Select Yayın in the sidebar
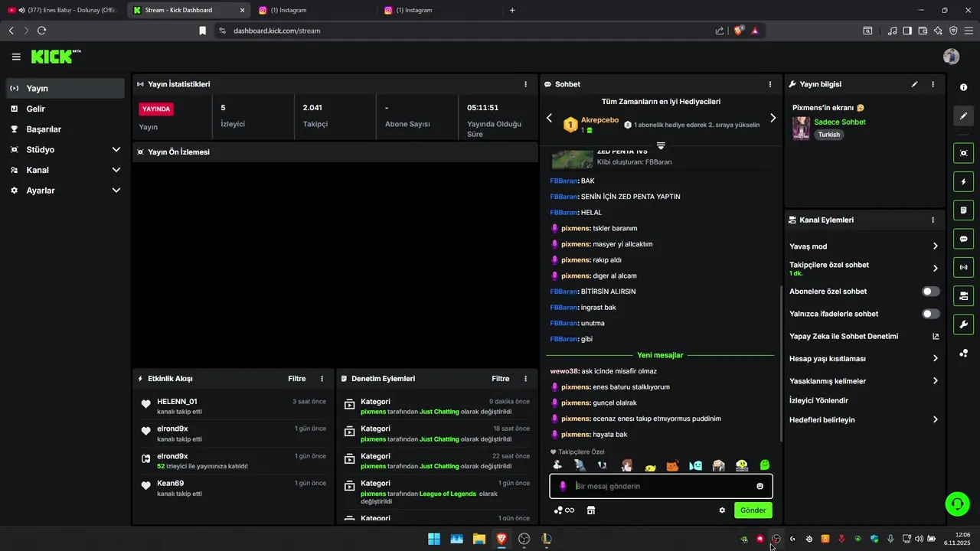 [x=65, y=89]
